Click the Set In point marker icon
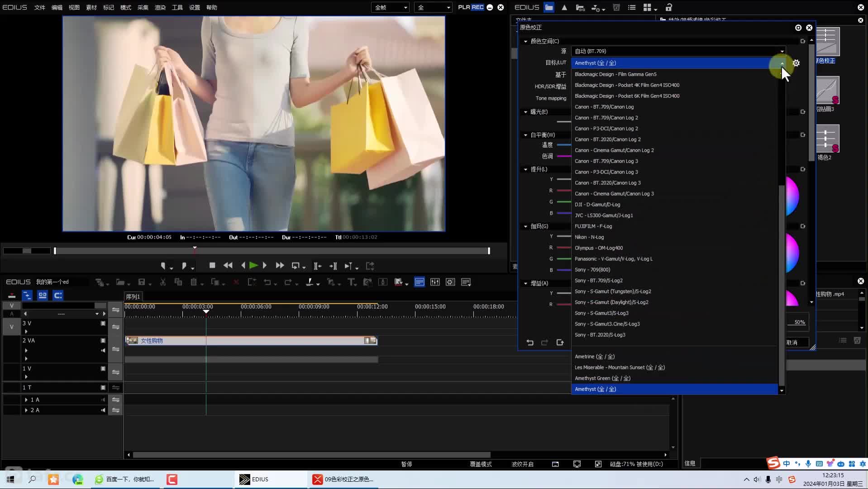The width and height of the screenshot is (868, 489). click(x=163, y=266)
